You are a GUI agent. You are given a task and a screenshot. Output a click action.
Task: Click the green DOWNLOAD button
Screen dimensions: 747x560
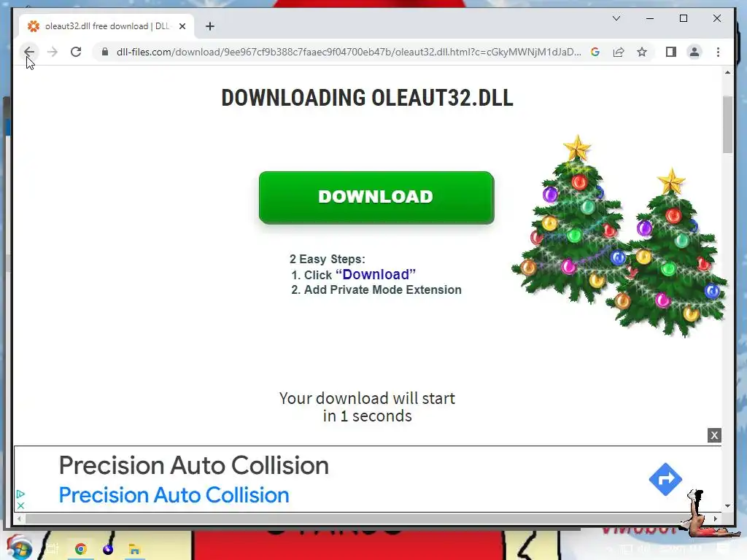[376, 198]
